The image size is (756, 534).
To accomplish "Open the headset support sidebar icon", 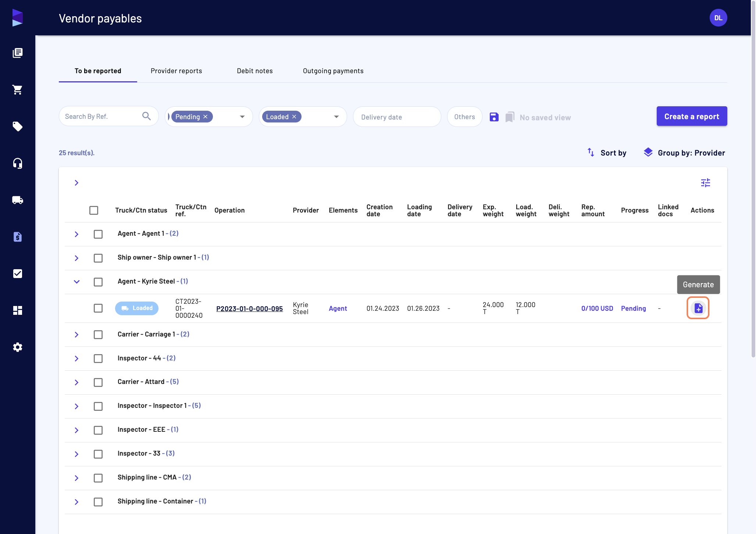I will click(x=17, y=163).
